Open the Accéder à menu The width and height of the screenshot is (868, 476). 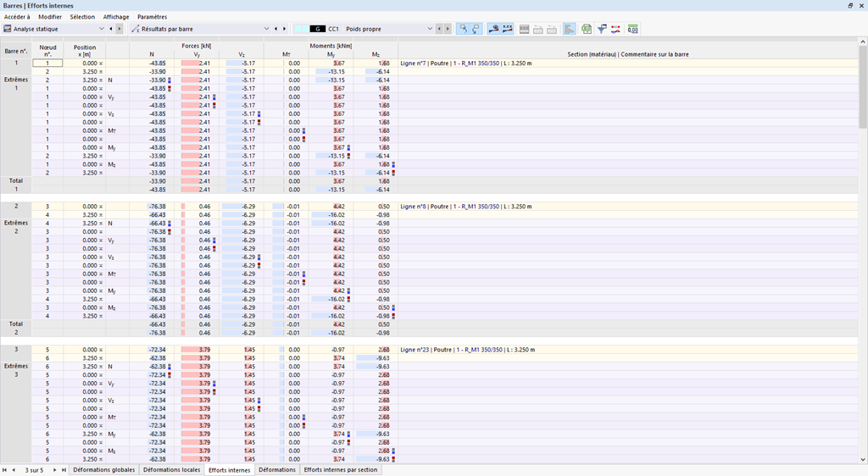point(17,17)
